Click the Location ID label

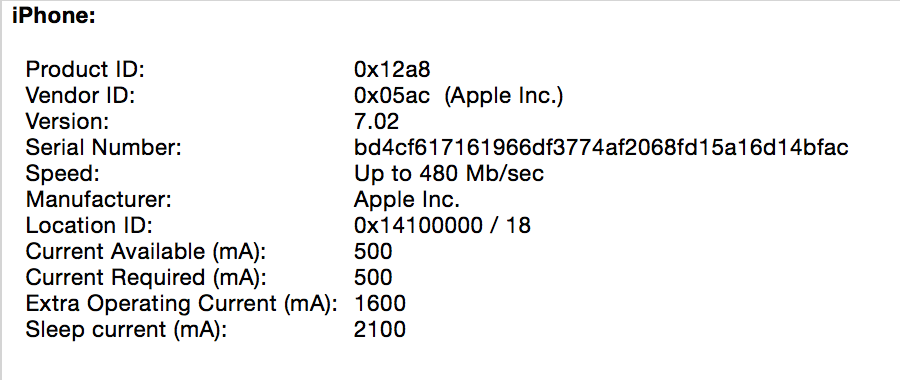(x=89, y=226)
